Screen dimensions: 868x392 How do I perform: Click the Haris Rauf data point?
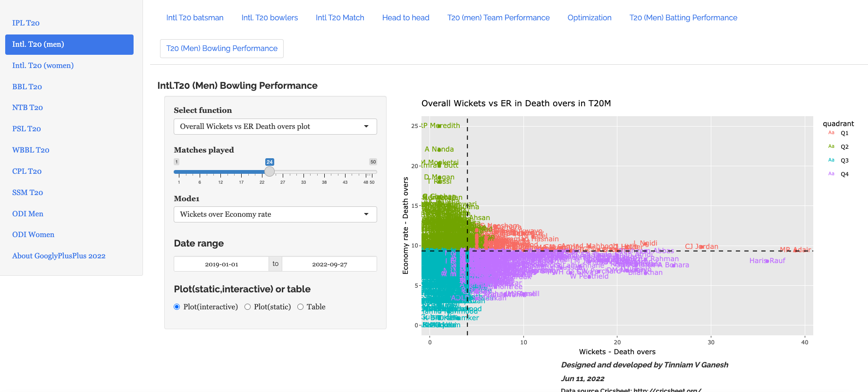[767, 261]
